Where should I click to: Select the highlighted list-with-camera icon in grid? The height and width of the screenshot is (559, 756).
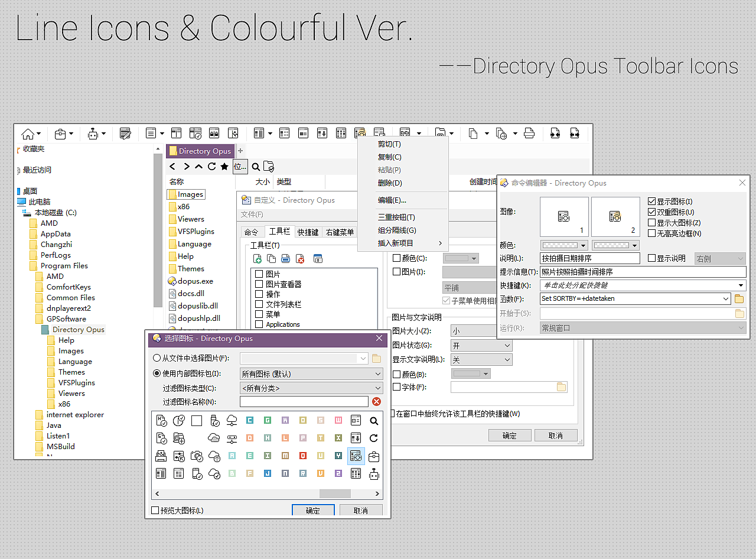tap(356, 456)
